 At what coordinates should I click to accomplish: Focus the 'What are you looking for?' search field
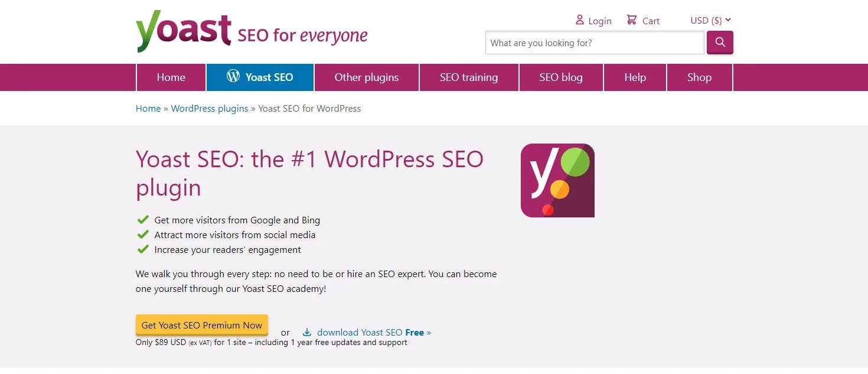tap(595, 43)
